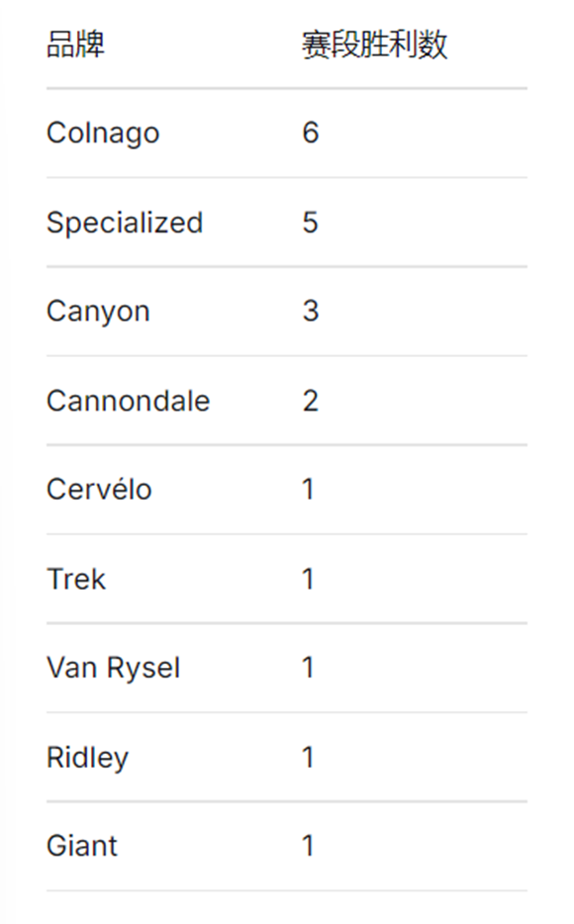
Task: Select the Cervélo brand cell
Action: (x=100, y=490)
